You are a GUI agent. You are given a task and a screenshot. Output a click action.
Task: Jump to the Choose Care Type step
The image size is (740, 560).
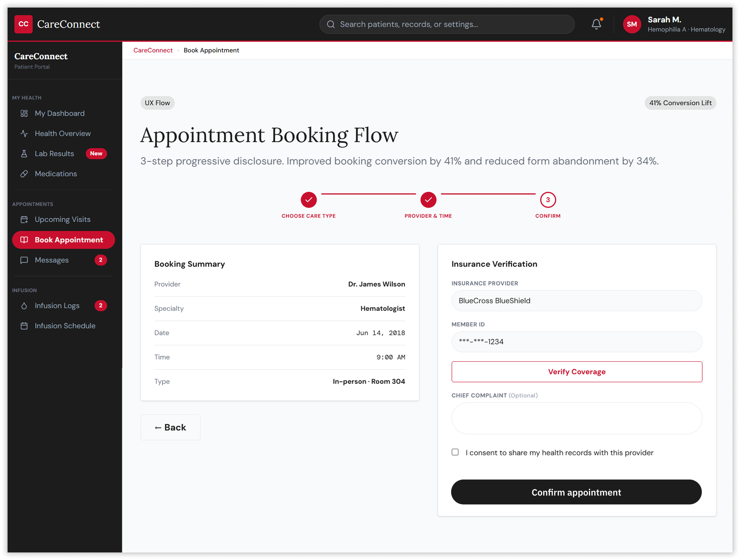308,200
